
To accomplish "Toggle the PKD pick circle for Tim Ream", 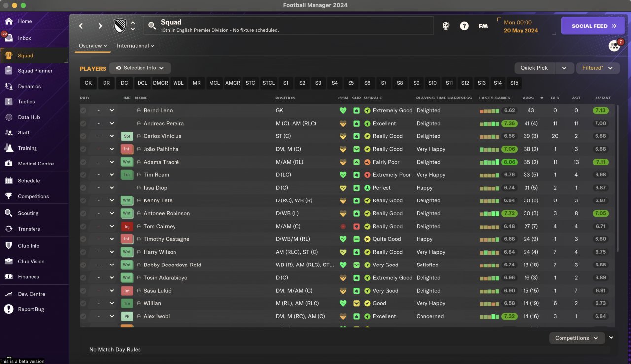I will coord(83,174).
